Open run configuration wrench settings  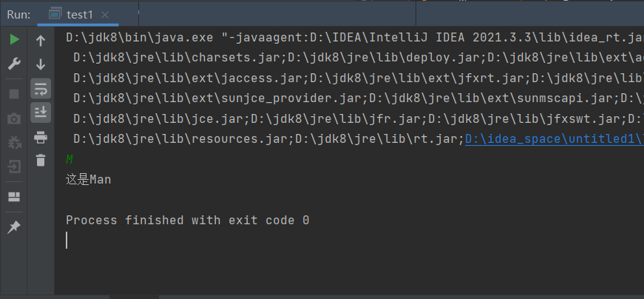tap(14, 64)
